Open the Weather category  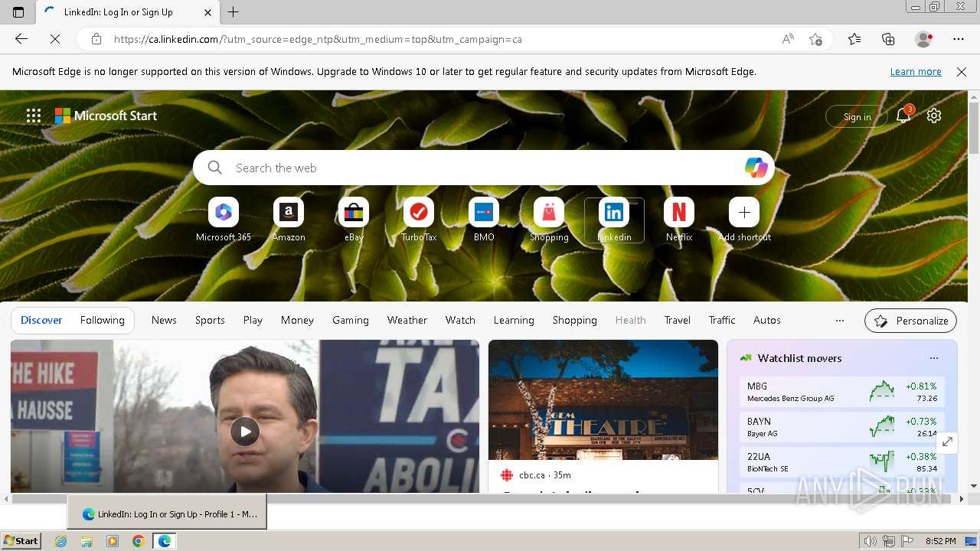pos(407,321)
